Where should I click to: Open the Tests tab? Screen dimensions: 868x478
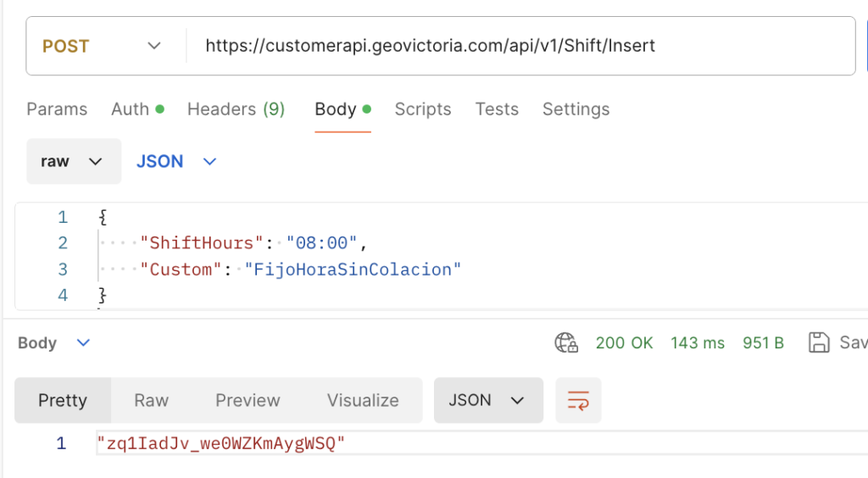(497, 109)
